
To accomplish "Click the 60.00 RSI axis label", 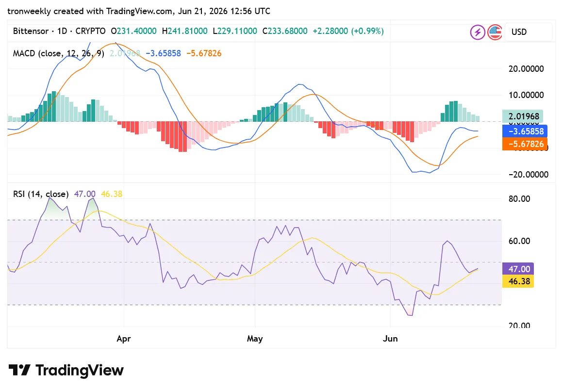I will tap(519, 241).
